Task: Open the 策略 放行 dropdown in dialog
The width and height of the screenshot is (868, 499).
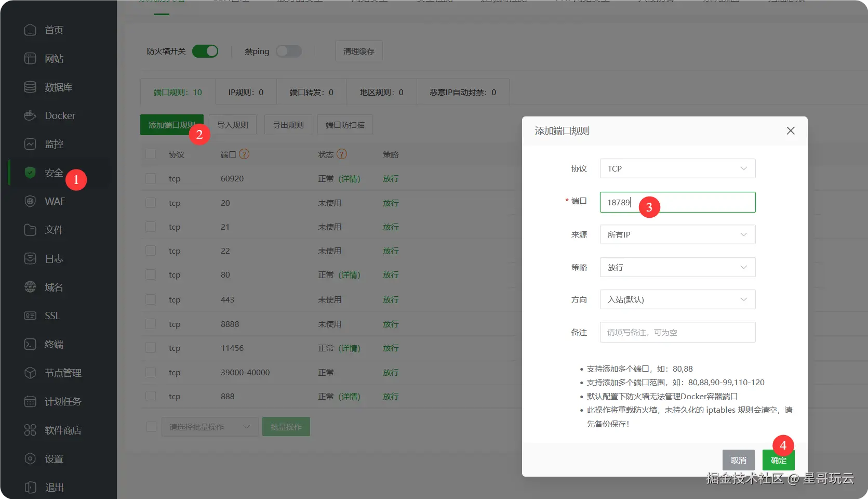Action: point(677,267)
